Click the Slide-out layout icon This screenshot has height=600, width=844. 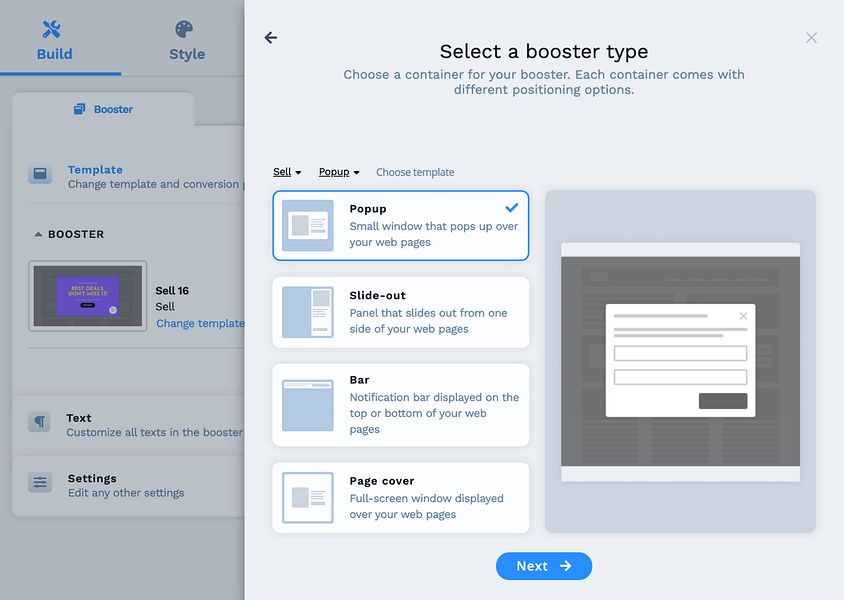[x=308, y=312]
